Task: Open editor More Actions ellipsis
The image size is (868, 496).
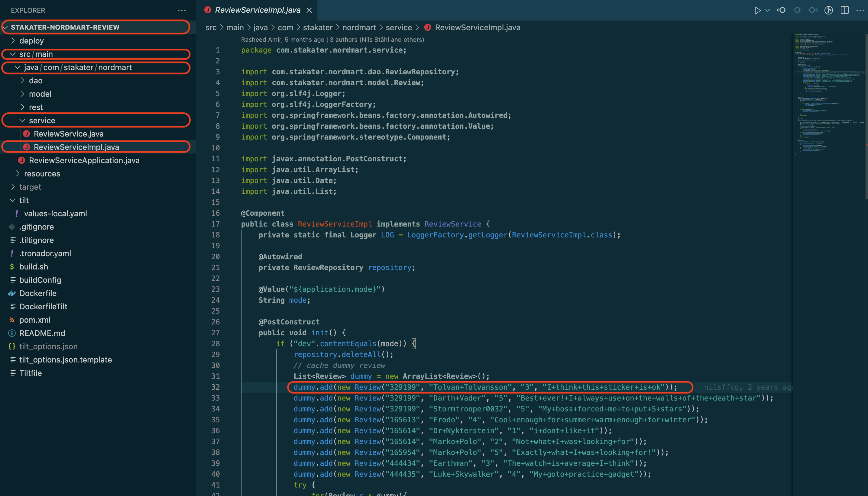Action: coord(860,10)
